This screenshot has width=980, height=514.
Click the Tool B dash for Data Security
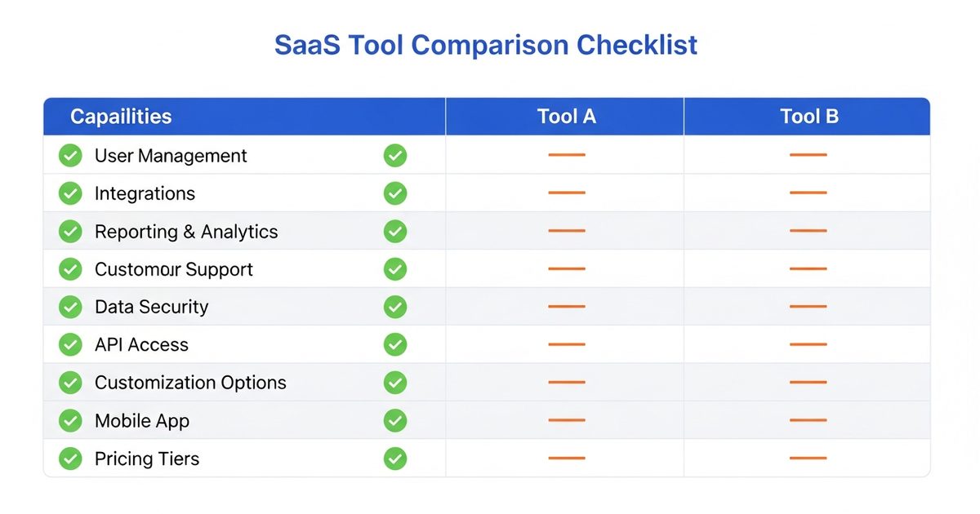point(808,307)
